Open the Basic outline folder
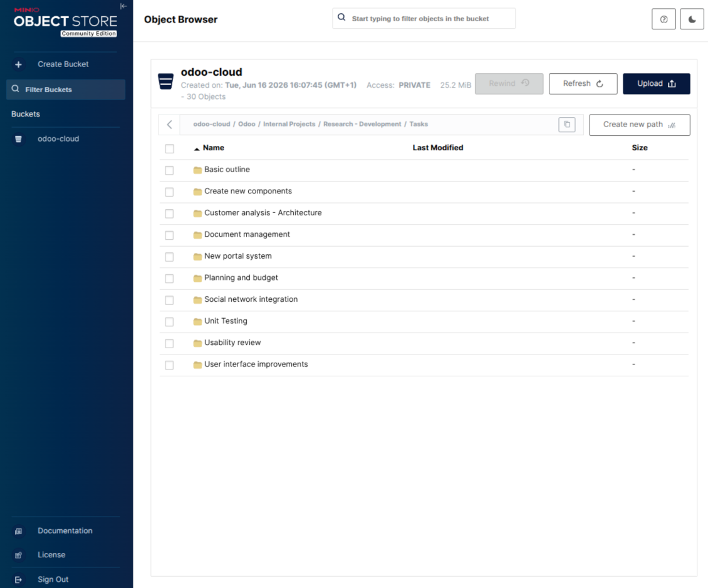708x588 pixels. [227, 170]
